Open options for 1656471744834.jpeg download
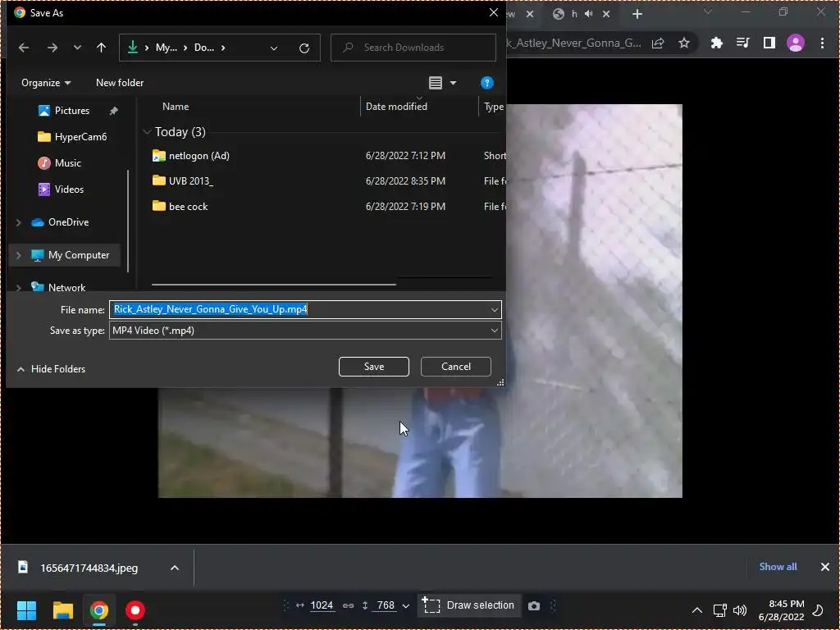840x630 pixels. pyautogui.click(x=175, y=568)
